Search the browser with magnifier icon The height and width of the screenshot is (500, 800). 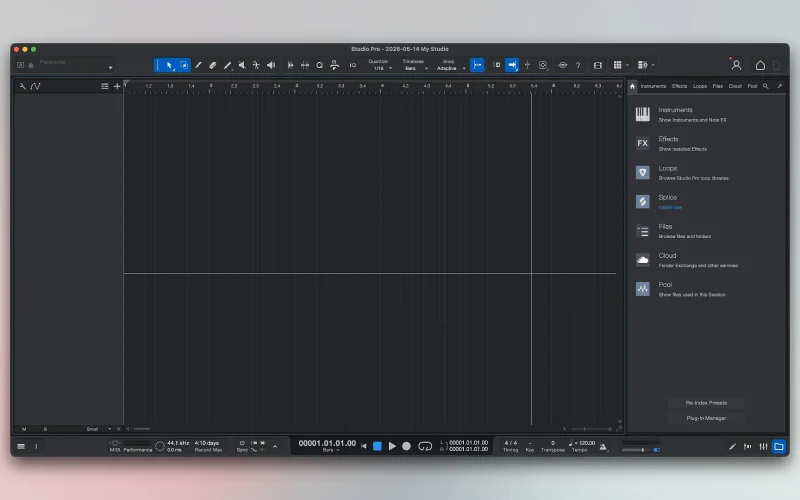coord(766,86)
